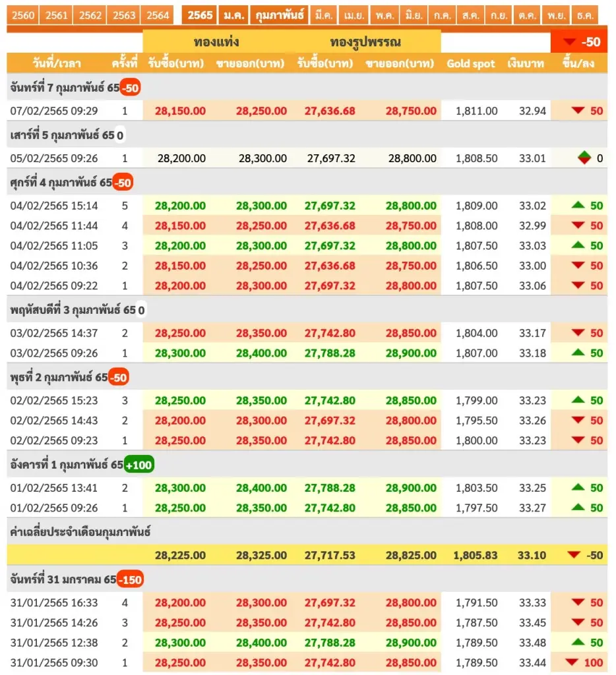
Task: Open the 2560 year tab
Action: (23, 16)
